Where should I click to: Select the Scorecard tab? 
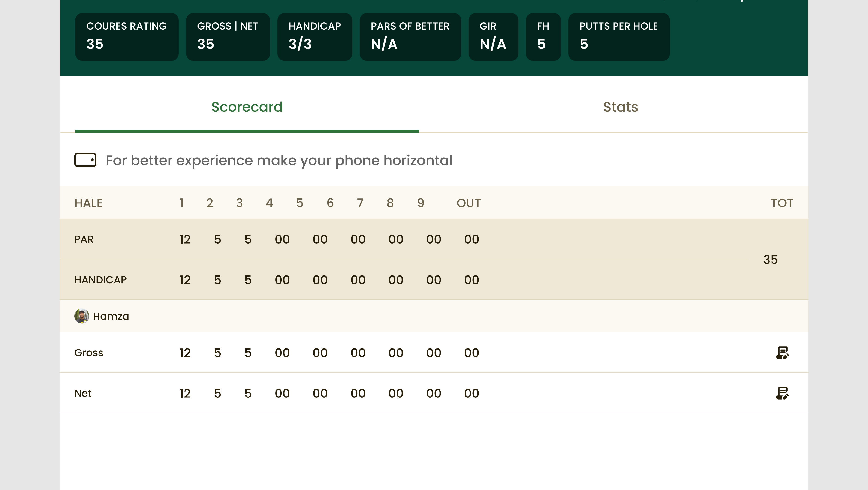pos(247,107)
